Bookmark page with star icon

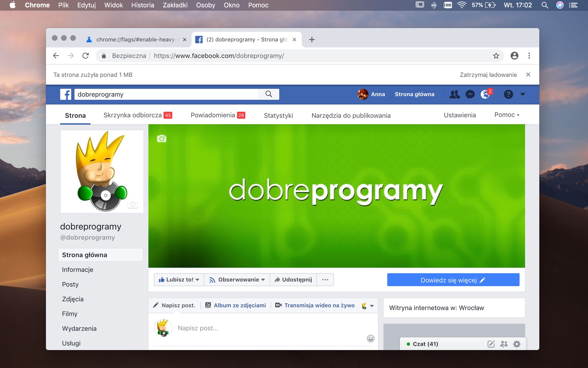496,56
